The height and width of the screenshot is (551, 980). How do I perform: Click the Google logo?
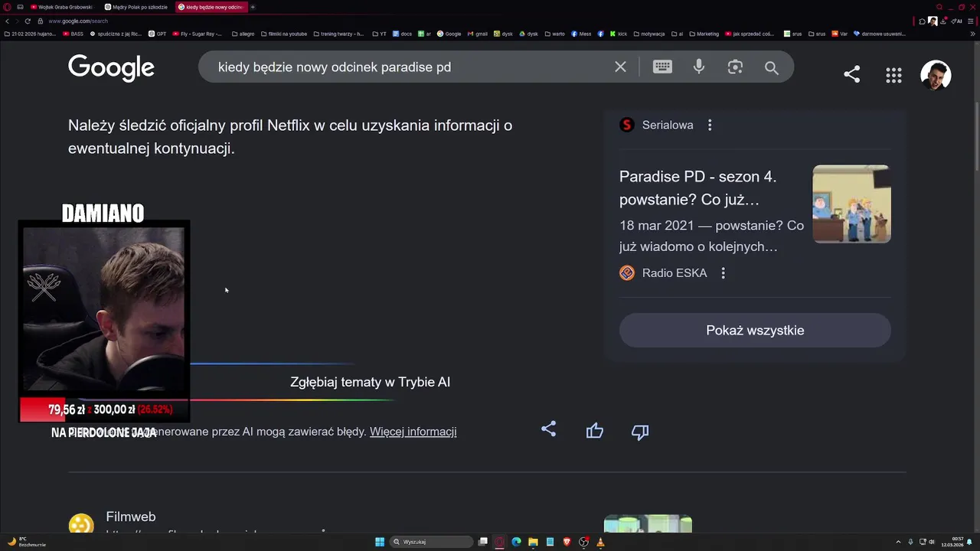click(x=111, y=67)
